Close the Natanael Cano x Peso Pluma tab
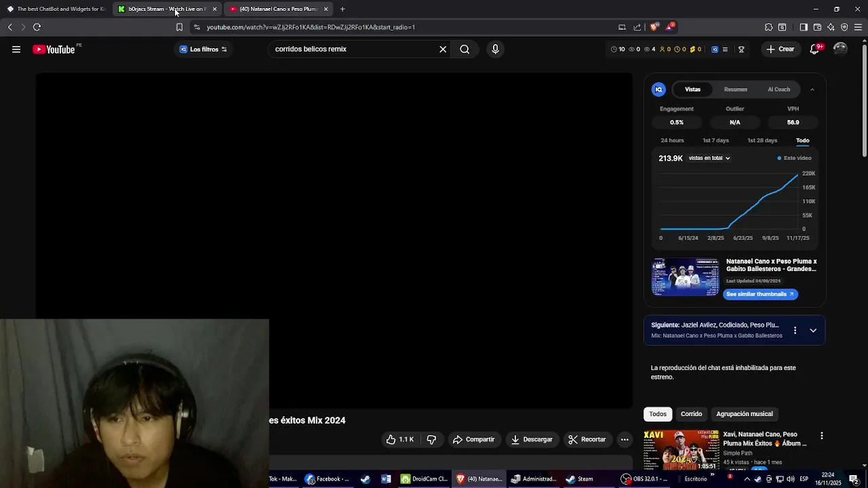 tap(326, 9)
